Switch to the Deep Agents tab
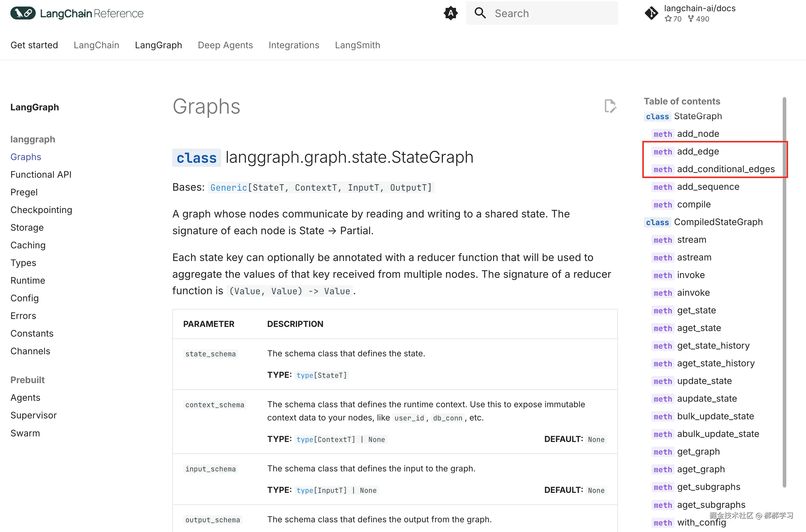The height and width of the screenshot is (532, 806). tap(225, 45)
